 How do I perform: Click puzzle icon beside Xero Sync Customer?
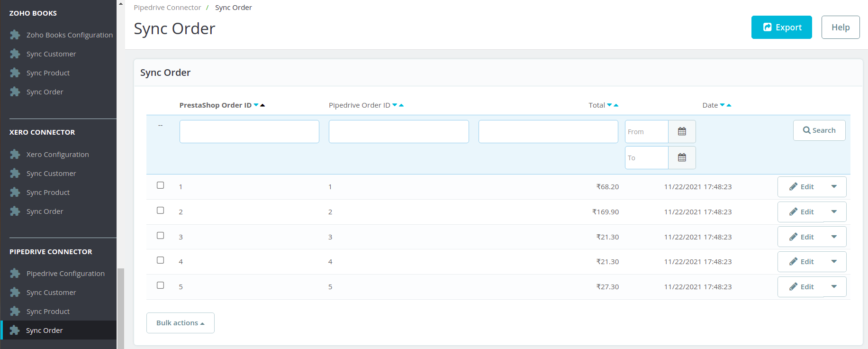pyautogui.click(x=15, y=173)
